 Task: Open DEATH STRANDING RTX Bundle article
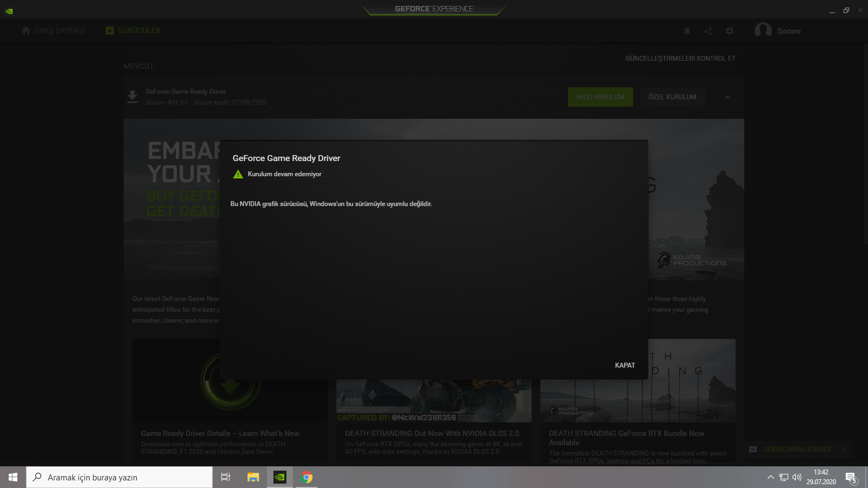click(x=627, y=438)
